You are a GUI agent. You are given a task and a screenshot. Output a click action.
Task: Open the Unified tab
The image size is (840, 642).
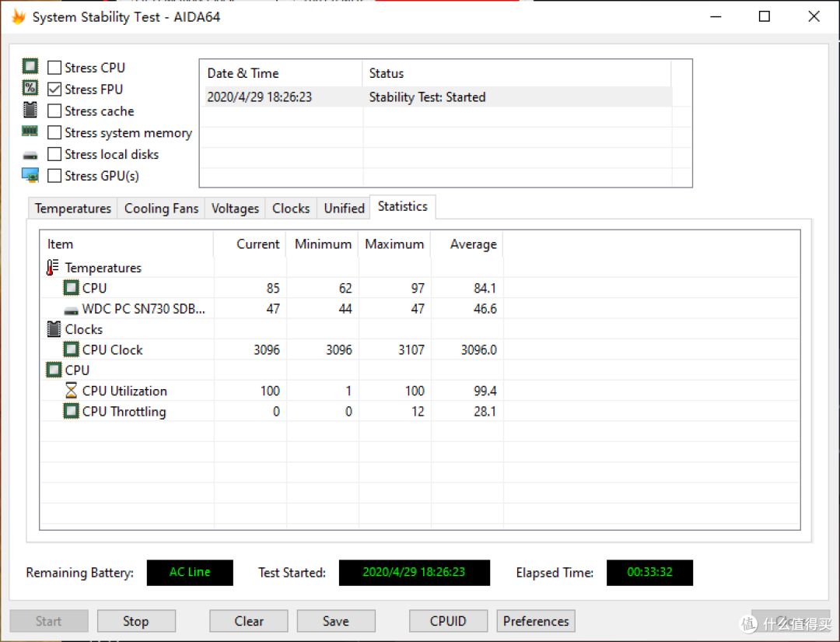344,209
